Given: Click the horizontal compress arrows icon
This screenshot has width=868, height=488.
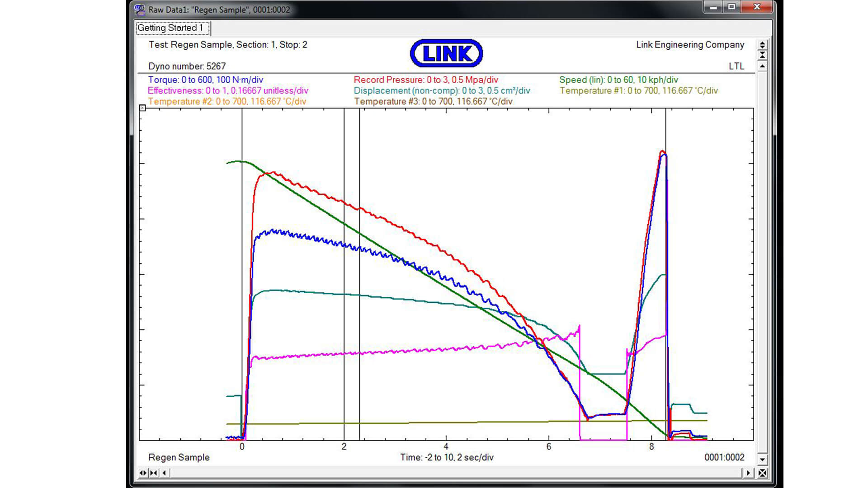Looking at the screenshot, I should (154, 473).
